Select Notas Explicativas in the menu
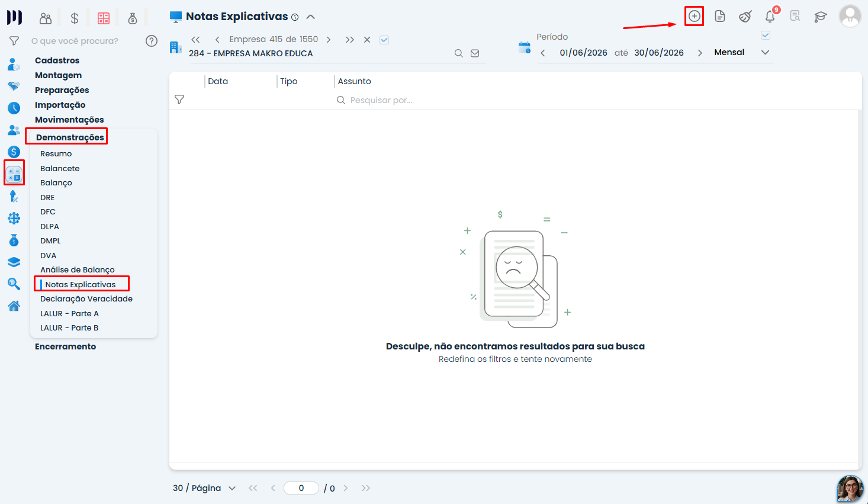 (81, 284)
